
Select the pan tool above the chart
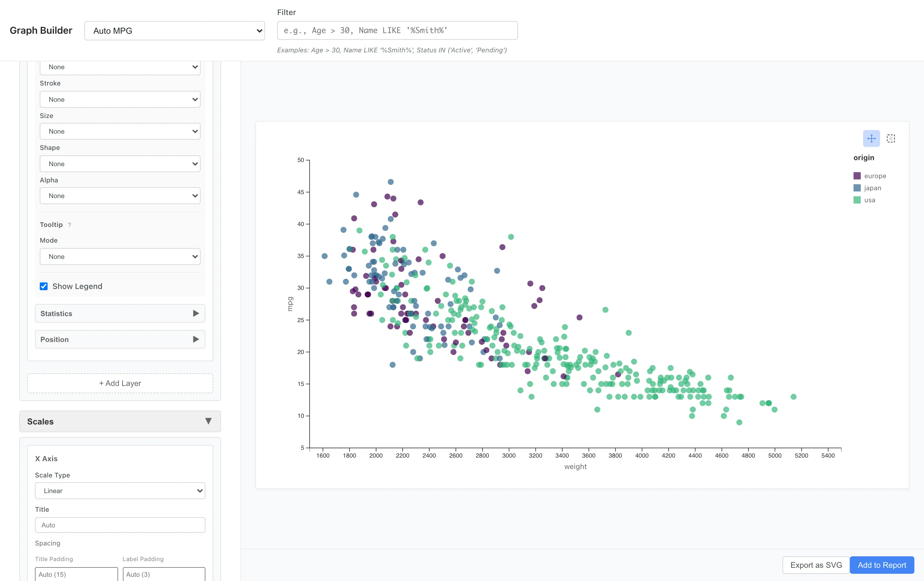(x=871, y=138)
